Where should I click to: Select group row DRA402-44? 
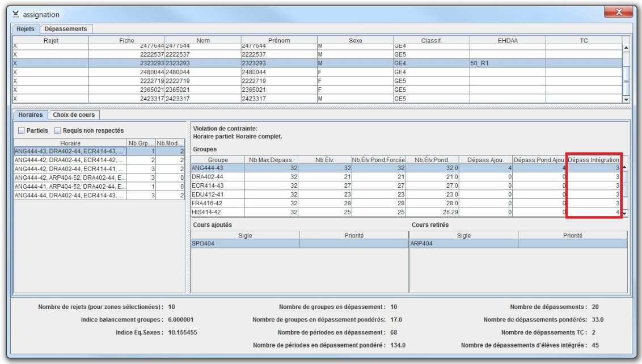tap(406, 177)
